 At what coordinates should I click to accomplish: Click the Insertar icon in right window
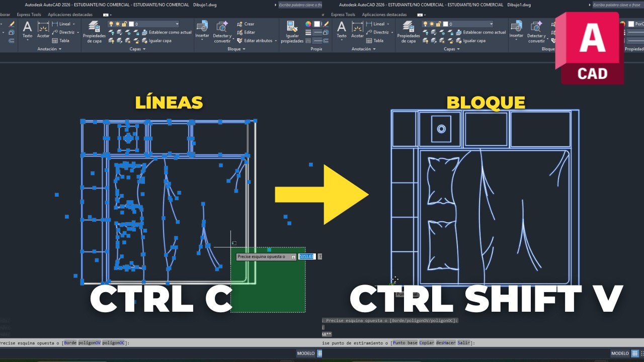(516, 30)
